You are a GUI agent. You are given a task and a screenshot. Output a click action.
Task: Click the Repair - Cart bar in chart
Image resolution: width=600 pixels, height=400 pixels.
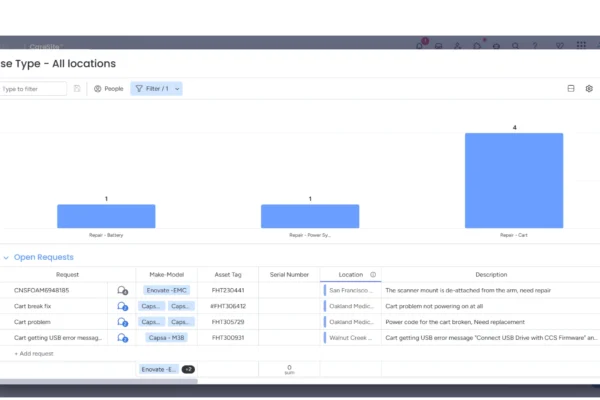point(514,180)
